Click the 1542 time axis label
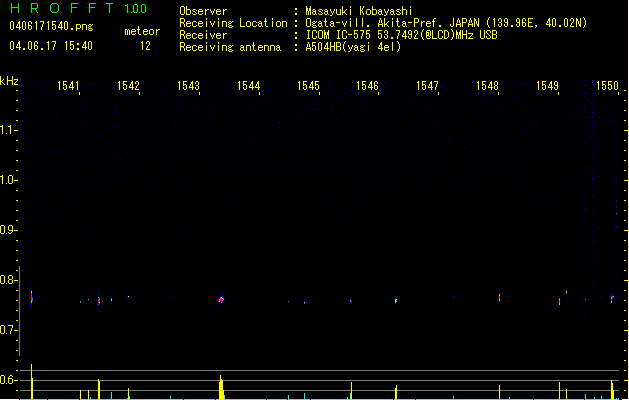 tap(128, 86)
